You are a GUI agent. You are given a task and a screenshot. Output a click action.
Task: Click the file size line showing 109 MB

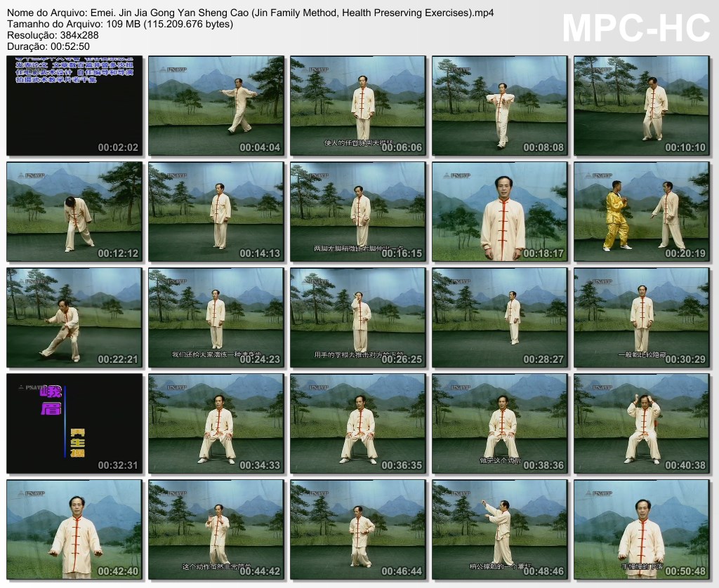[x=120, y=24]
